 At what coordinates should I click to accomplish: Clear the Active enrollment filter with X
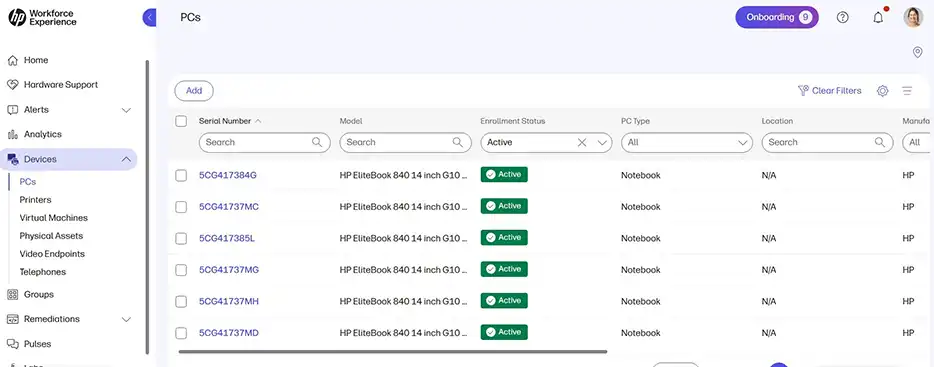point(582,142)
